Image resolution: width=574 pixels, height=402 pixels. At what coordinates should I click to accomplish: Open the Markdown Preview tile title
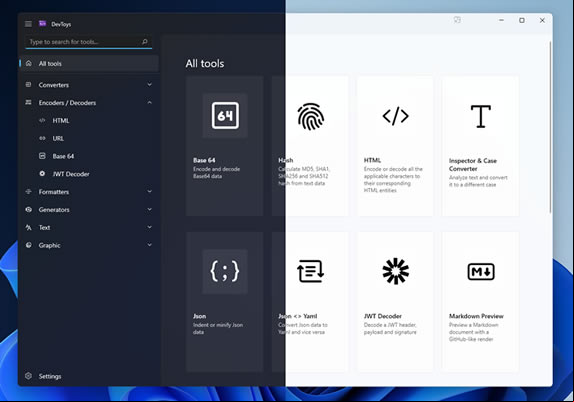pos(476,316)
